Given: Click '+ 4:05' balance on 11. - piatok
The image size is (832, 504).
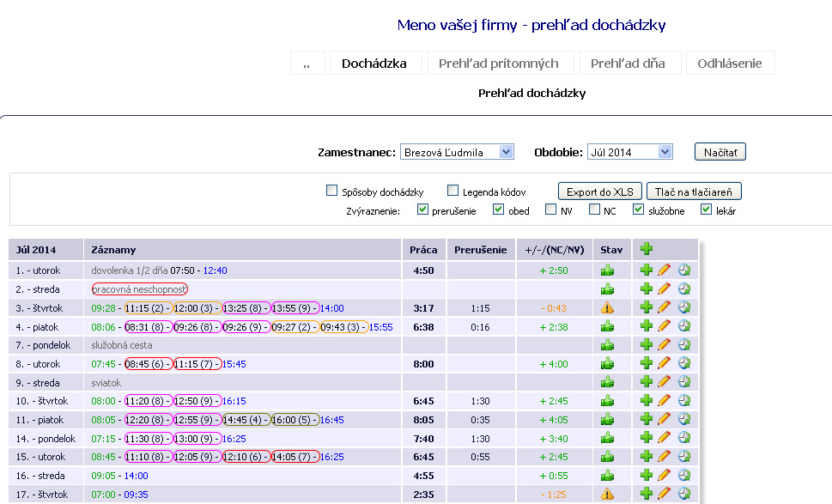Looking at the screenshot, I should (x=554, y=420).
